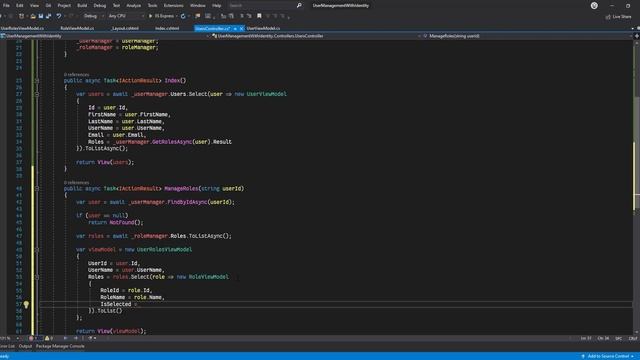This screenshot has width=640, height=360.
Task: Click the browser refresh icon
Action: click(183, 16)
